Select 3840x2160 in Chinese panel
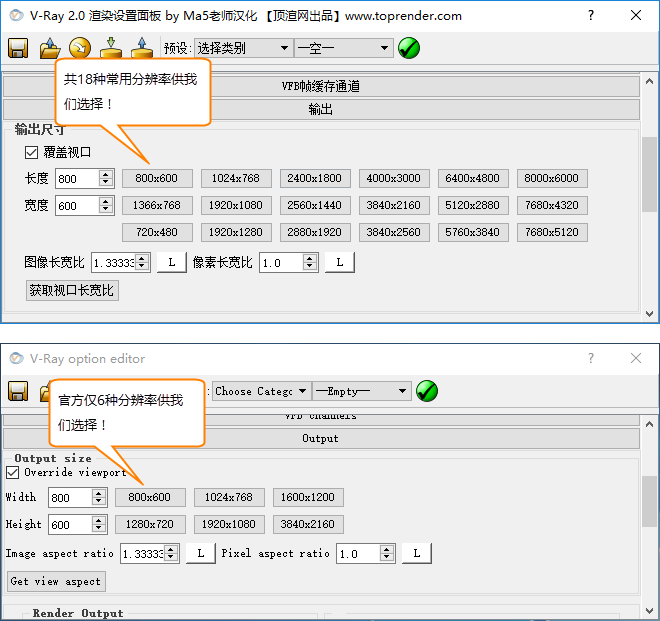The height and width of the screenshot is (621, 660). click(394, 205)
